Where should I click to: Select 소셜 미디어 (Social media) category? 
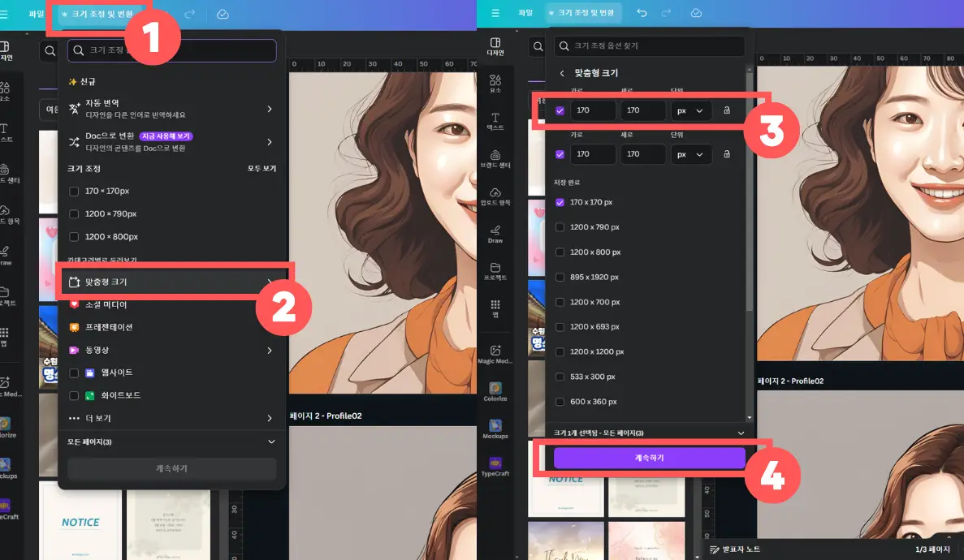coord(106,304)
